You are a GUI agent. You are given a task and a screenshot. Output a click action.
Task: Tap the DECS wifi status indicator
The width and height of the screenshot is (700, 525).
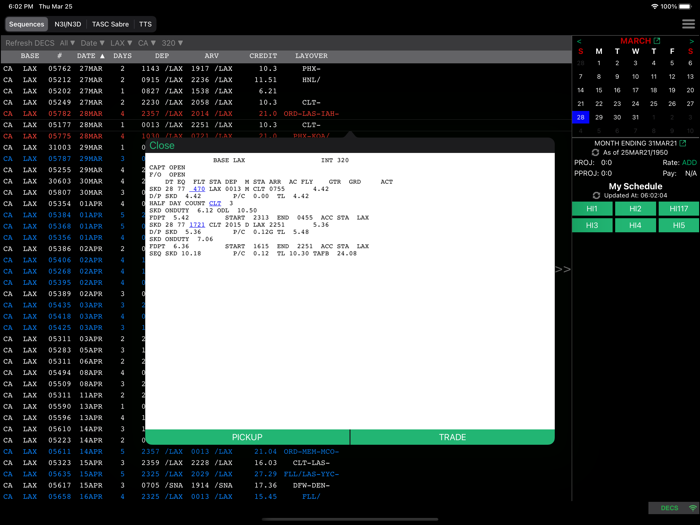pyautogui.click(x=674, y=508)
